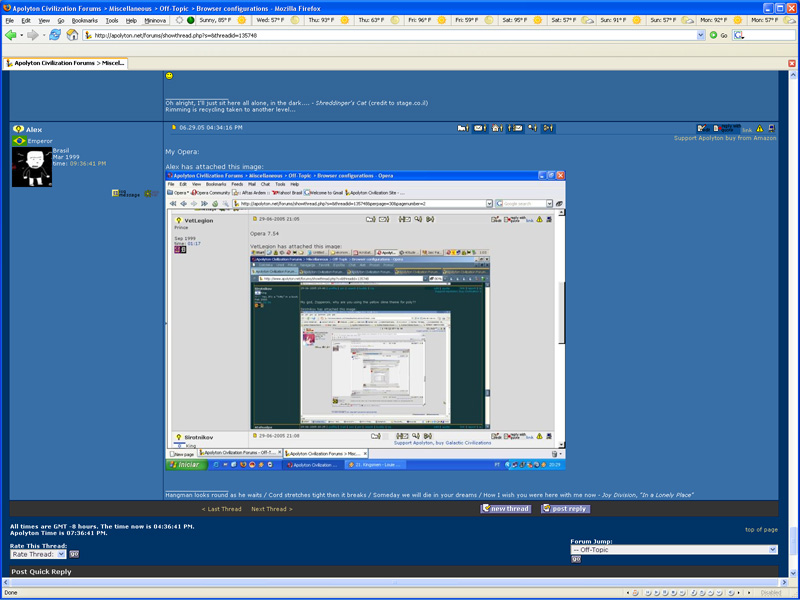Click the Brazil flag icon under Alex
The height and width of the screenshot is (600, 800).
[19, 141]
